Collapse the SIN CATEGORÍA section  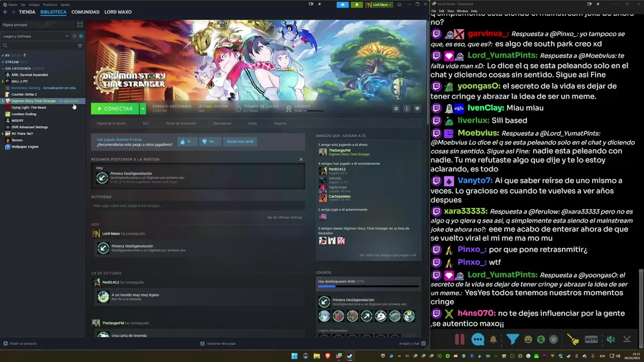(3, 68)
